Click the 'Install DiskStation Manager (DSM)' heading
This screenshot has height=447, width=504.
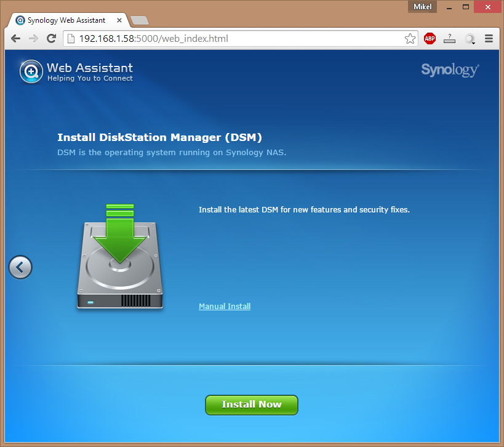pos(159,137)
